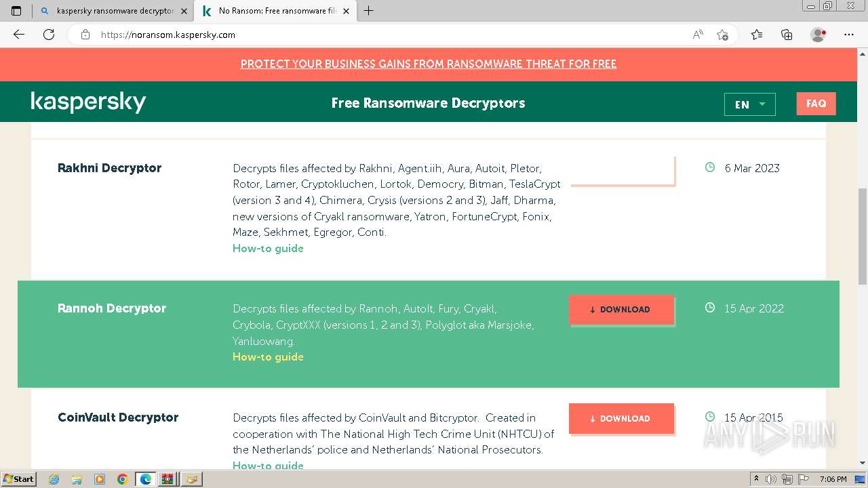Close the kaspersky ransomware decryptor tab
The height and width of the screenshot is (488, 868).
(x=184, y=11)
